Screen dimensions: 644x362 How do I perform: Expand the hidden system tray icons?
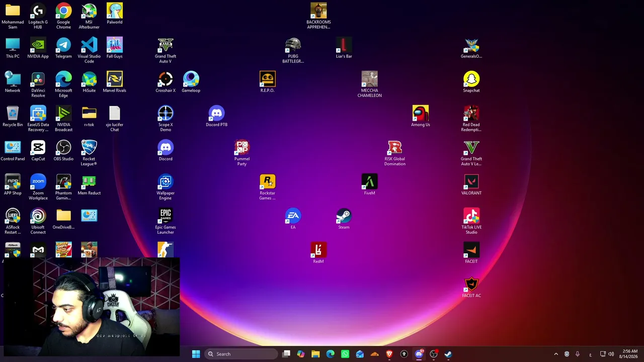click(x=556, y=354)
